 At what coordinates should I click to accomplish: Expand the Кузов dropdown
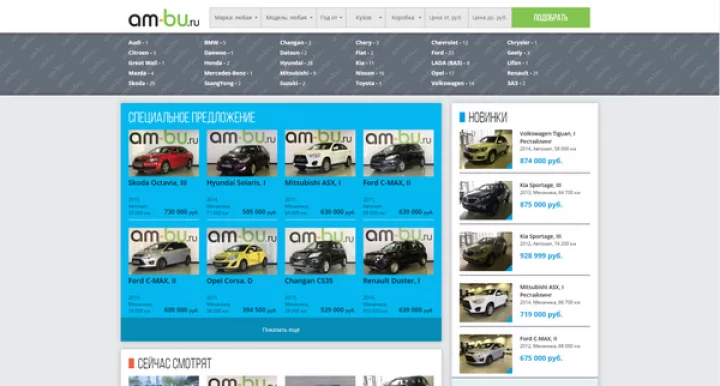[x=366, y=17]
